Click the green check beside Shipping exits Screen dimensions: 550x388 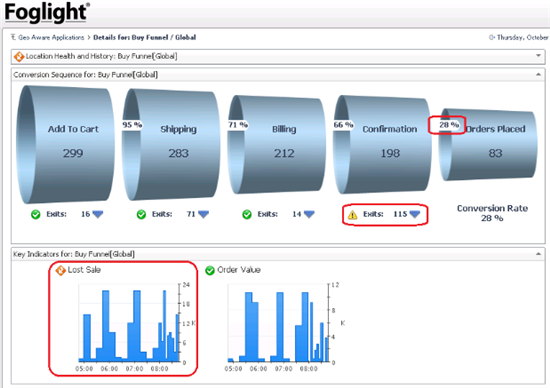click(x=141, y=214)
